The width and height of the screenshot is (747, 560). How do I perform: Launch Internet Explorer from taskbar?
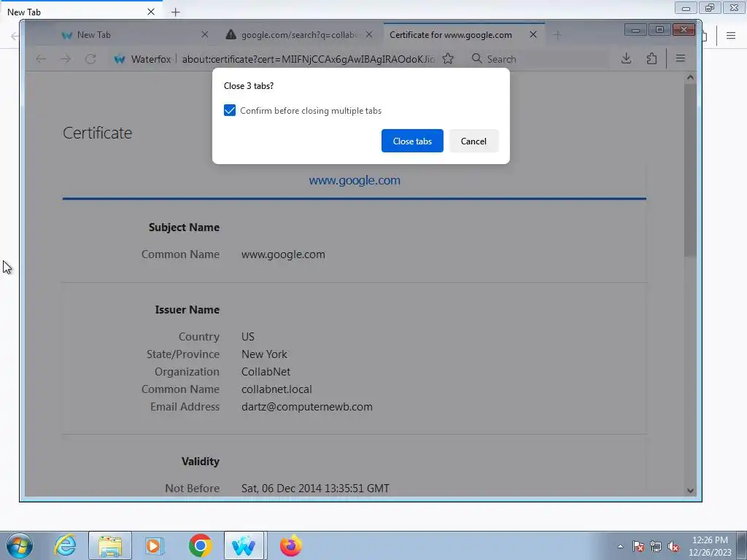pos(65,545)
